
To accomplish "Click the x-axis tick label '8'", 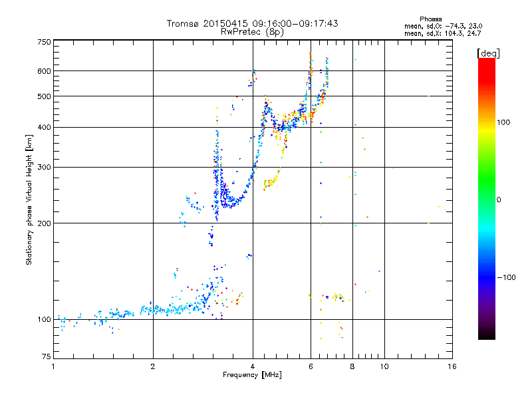I will [x=352, y=367].
